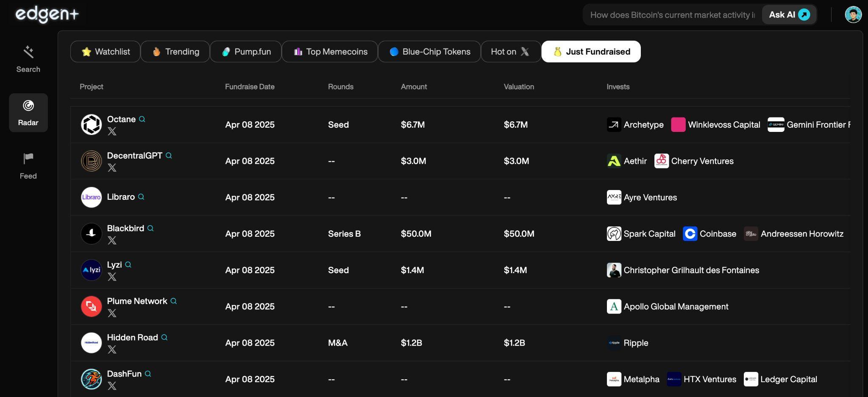Image resolution: width=868 pixels, height=397 pixels.
Task: Open the DecentralGPT project link
Action: click(x=134, y=156)
